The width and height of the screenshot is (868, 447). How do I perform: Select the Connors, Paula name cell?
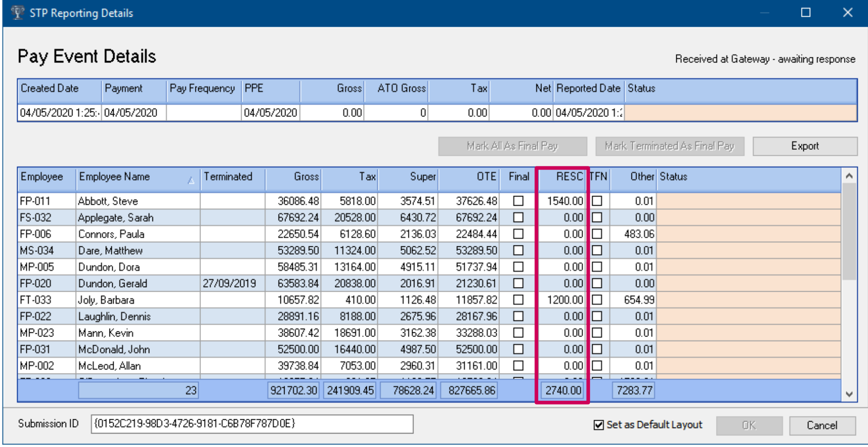tap(138, 234)
